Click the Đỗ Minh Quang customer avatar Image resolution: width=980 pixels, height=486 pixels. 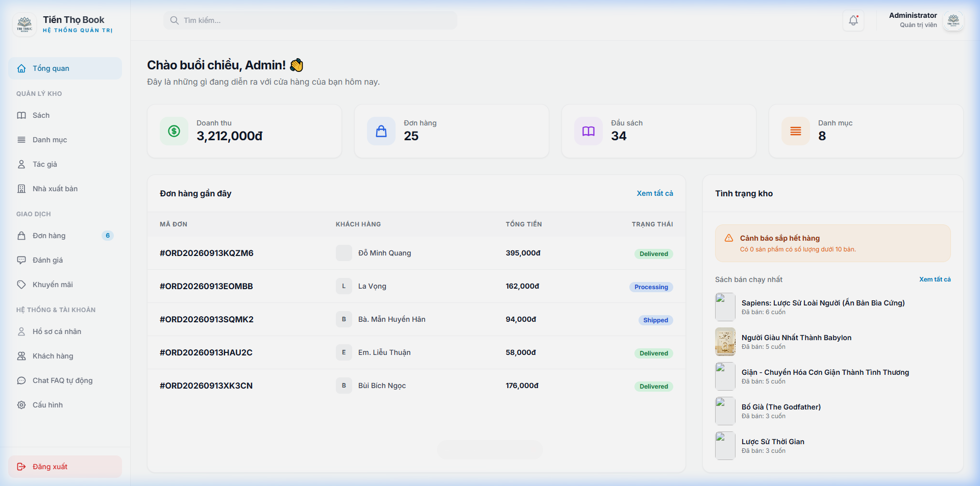point(344,253)
